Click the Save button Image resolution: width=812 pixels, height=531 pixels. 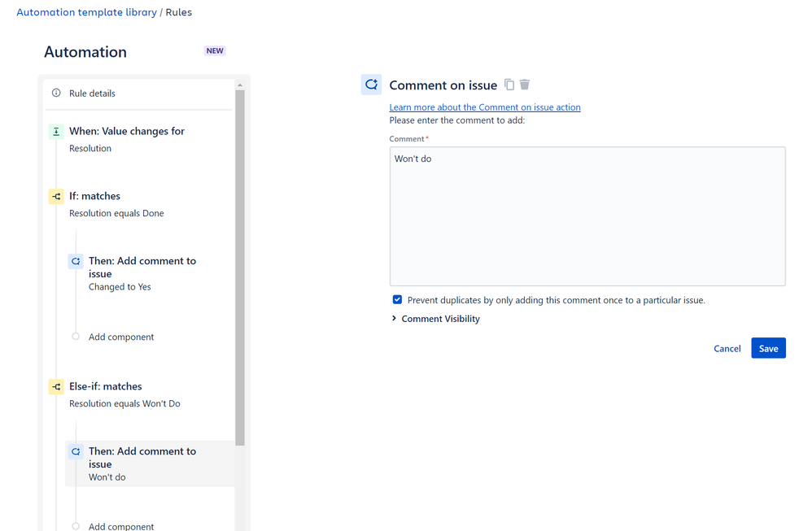(x=769, y=348)
